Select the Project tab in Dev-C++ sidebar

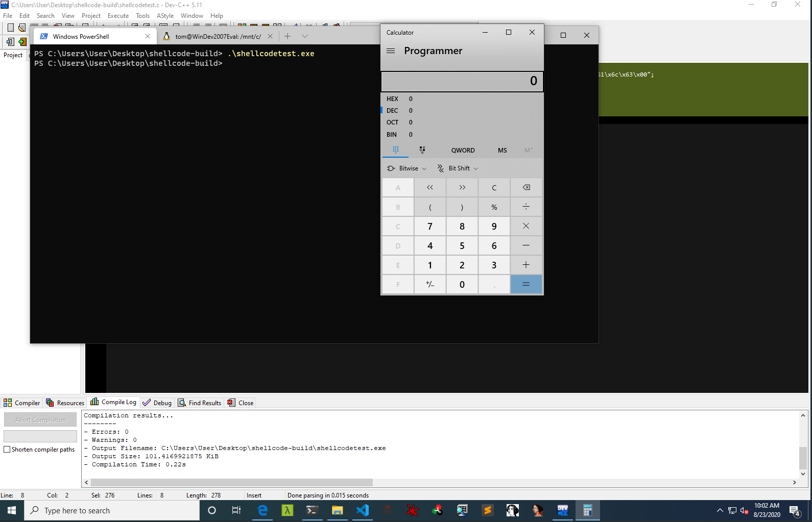(x=13, y=55)
